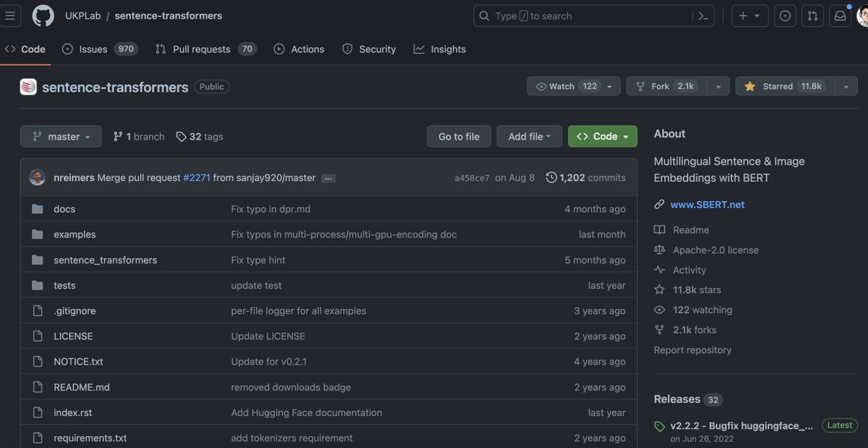
Task: Click the README.md file icon
Action: tap(38, 387)
